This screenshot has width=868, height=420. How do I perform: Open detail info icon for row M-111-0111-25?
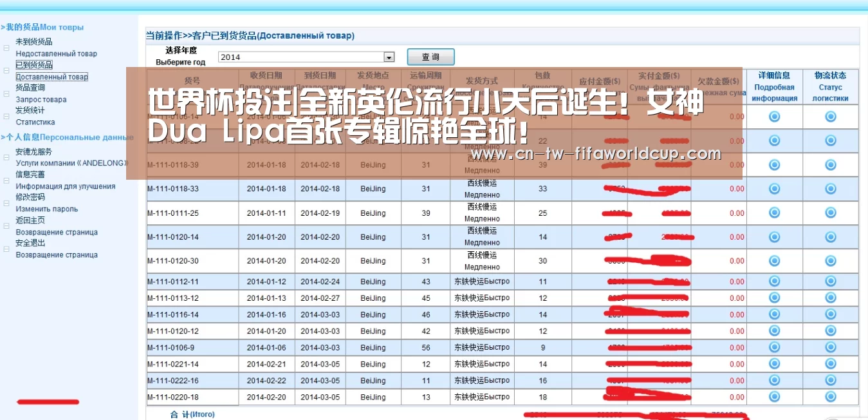coord(775,213)
